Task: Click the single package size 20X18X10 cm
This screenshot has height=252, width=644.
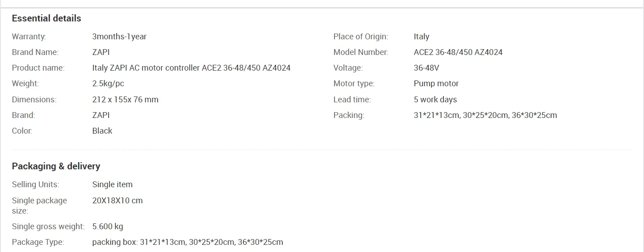Action: tap(117, 201)
